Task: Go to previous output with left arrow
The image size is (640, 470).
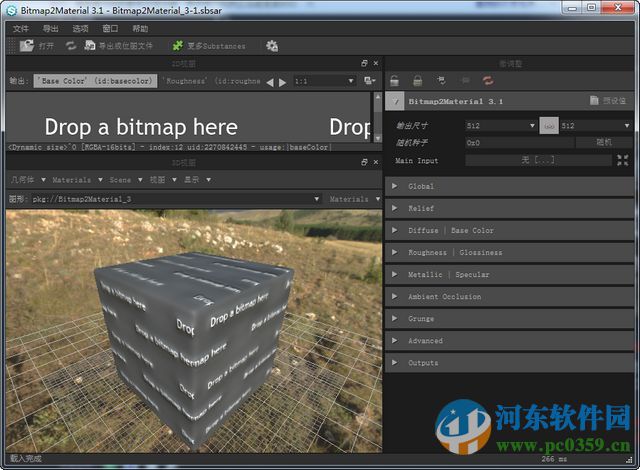Action: [270, 82]
